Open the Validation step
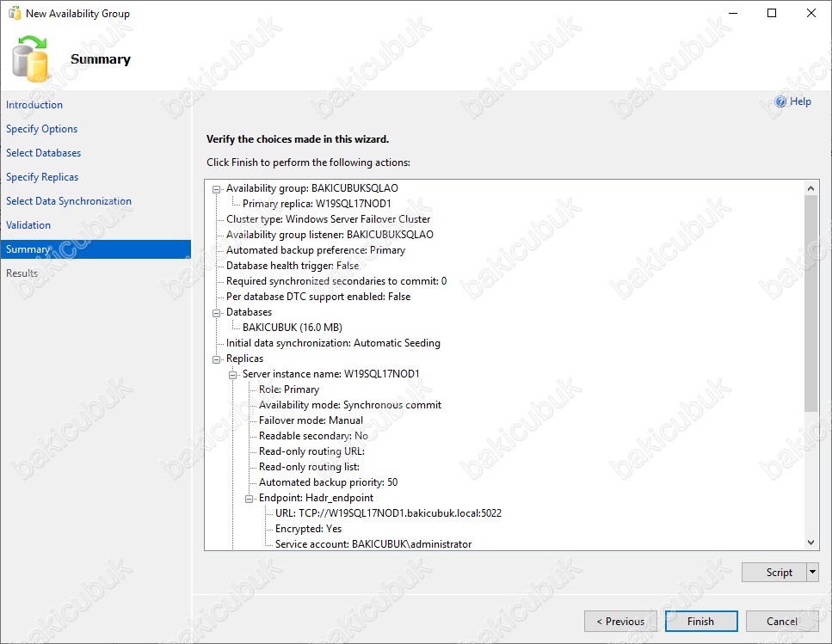832x644 pixels. [28, 225]
